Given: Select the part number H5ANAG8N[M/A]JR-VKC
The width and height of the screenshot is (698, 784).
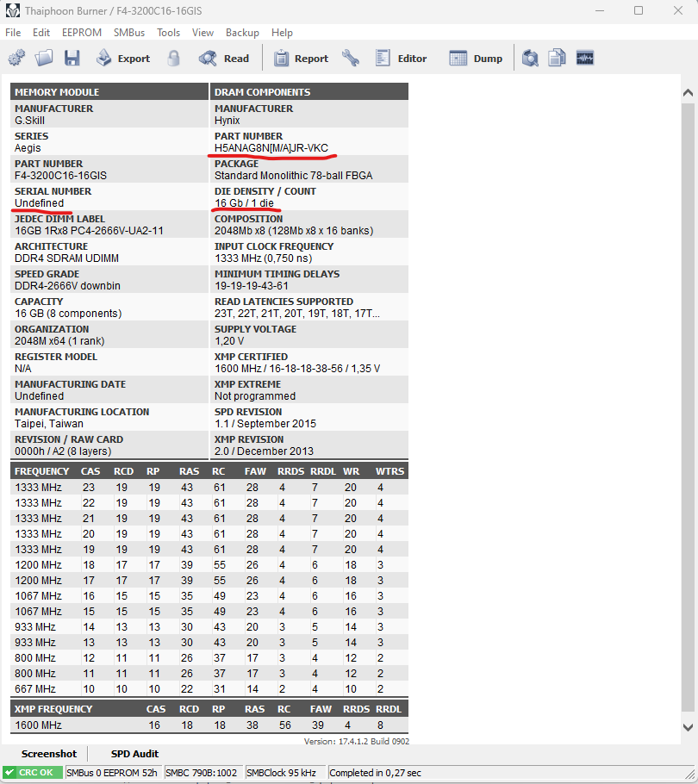Looking at the screenshot, I should [271, 148].
